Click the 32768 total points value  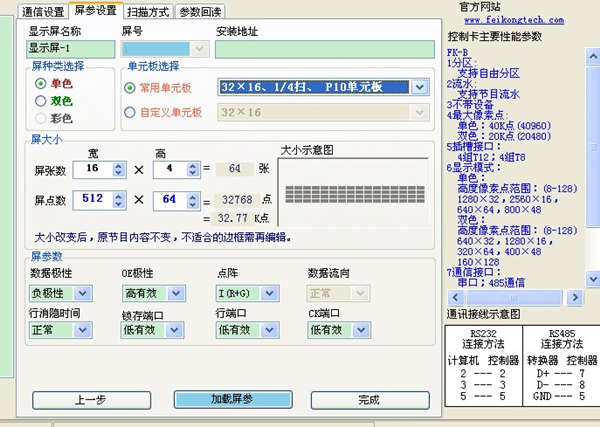237,200
